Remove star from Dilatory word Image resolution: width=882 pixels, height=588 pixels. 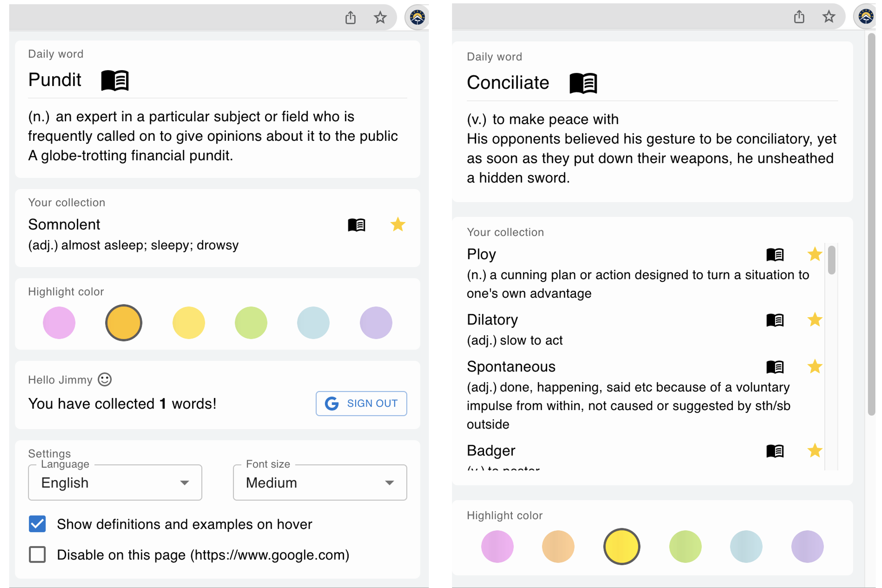(x=814, y=320)
